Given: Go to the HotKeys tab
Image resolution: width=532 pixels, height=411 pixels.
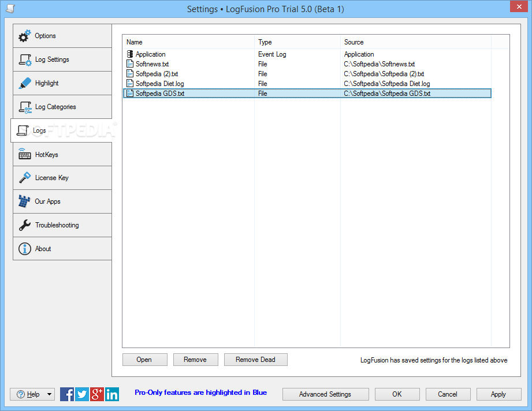Looking at the screenshot, I should 62,154.
